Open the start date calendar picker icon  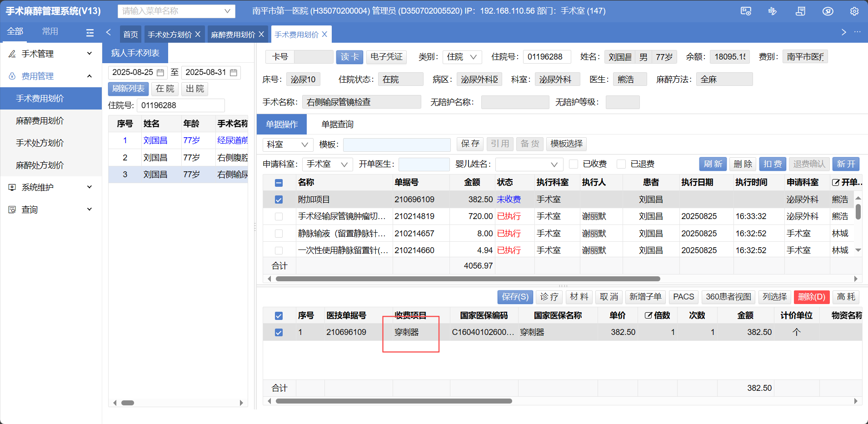(x=160, y=73)
